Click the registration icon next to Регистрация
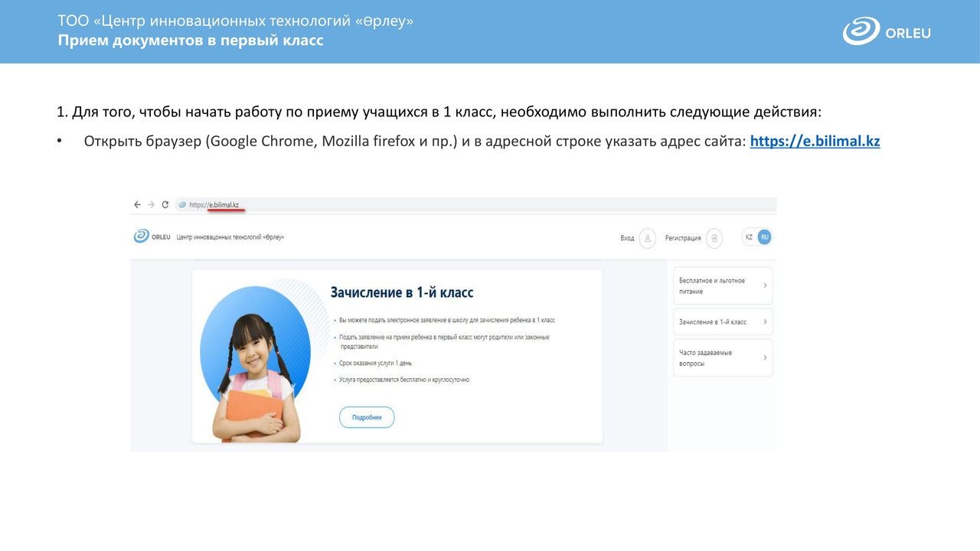The image size is (980, 551). pos(714,238)
